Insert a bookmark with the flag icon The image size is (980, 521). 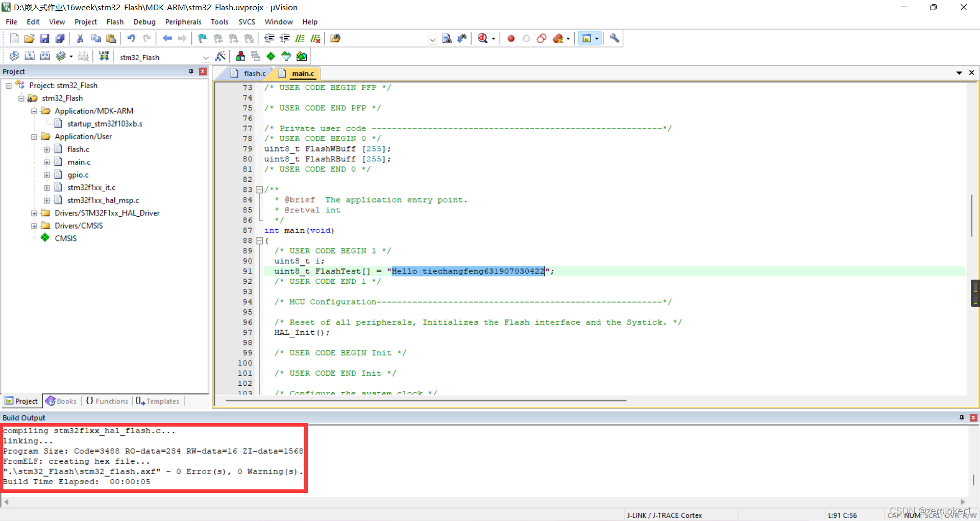[x=203, y=38]
